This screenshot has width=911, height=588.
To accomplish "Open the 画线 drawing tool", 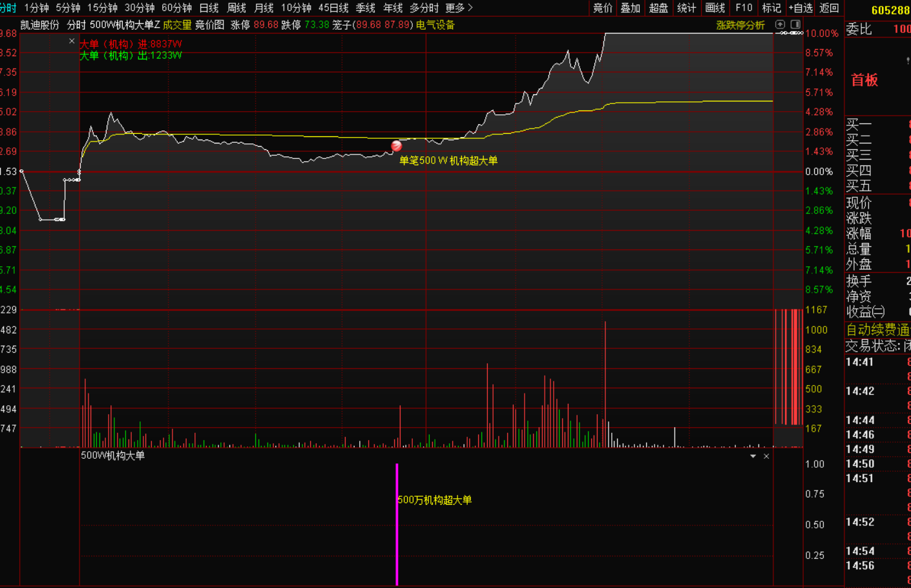I will [x=715, y=8].
